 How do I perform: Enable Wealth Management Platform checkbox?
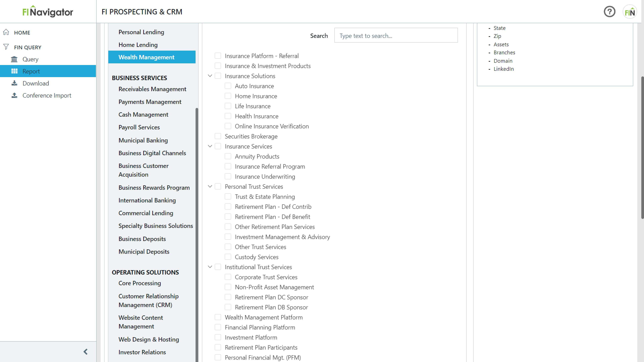click(218, 317)
